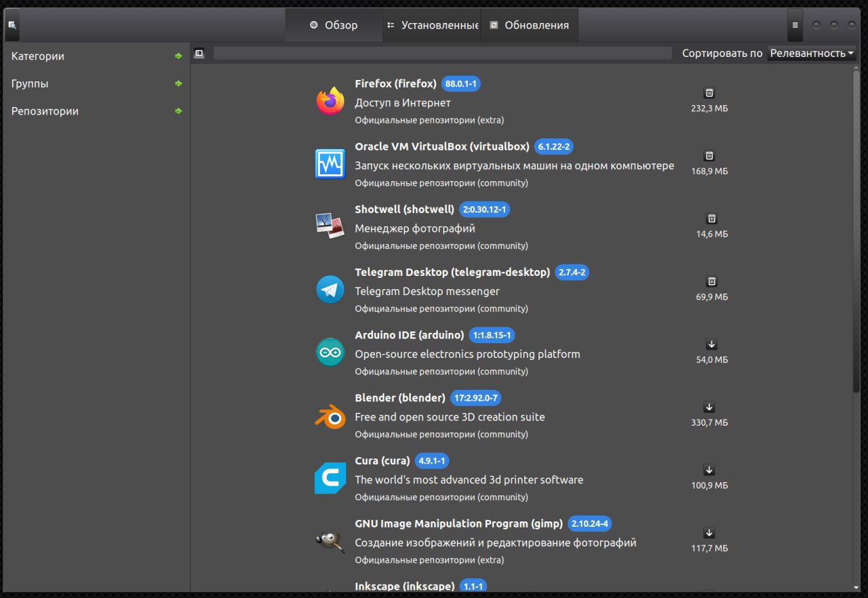Click the Cura version badge 4.9.1-1
Image resolution: width=868 pixels, height=598 pixels.
(431, 461)
